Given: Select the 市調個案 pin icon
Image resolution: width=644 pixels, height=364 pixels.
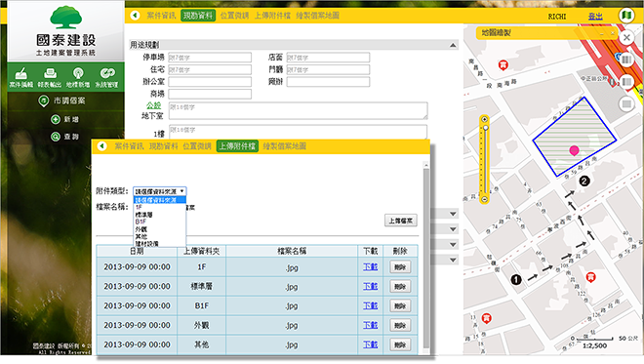Looking at the screenshot, I should [x=44, y=101].
